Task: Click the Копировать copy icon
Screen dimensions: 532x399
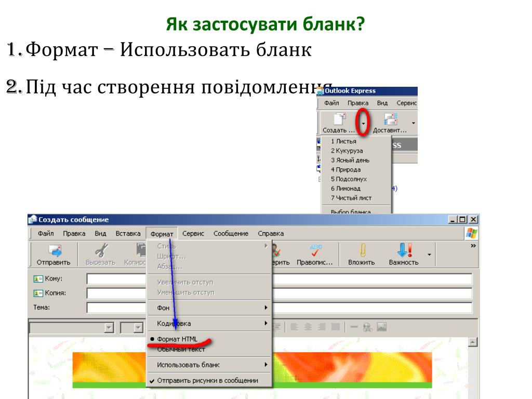Action: pos(141,250)
